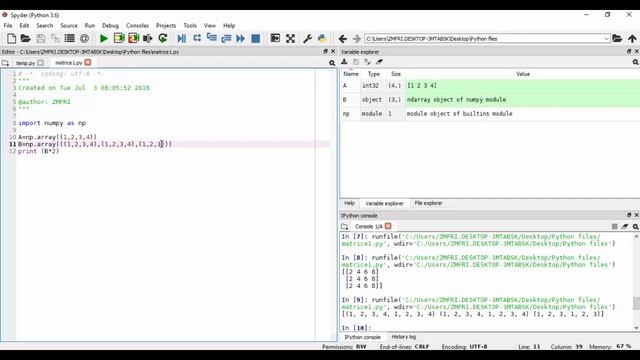Open the Print preview list icon
Screen dimensions: 640x360
pos(70,38)
